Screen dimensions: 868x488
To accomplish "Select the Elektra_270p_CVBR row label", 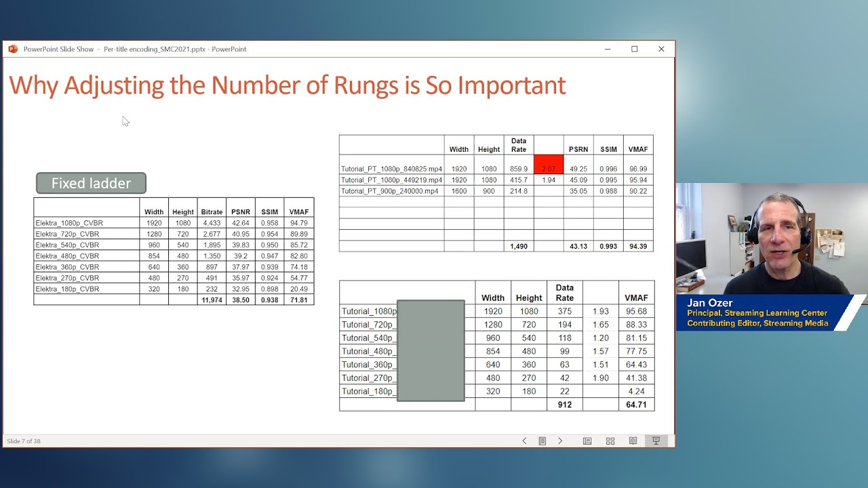I will click(67, 278).
